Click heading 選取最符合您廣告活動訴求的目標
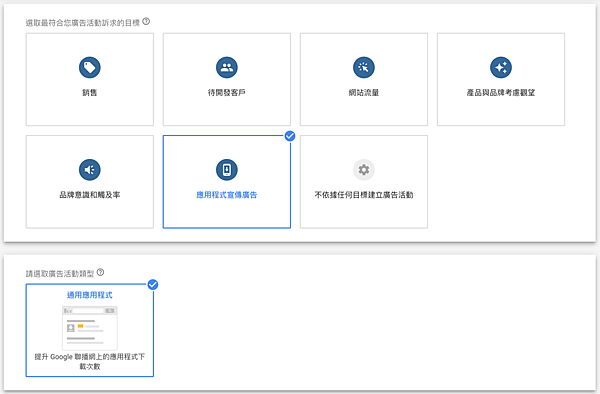Viewport: 600px width, 394px height. point(83,23)
